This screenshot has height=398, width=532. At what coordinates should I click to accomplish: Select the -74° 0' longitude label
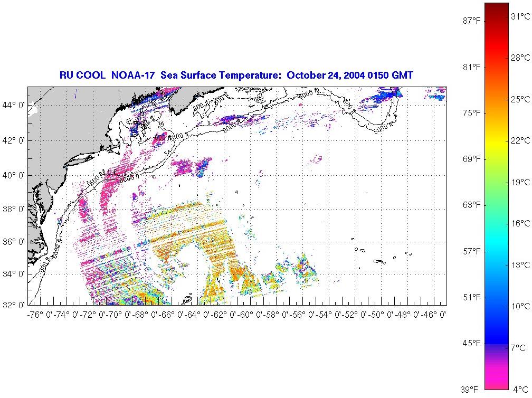(66, 315)
